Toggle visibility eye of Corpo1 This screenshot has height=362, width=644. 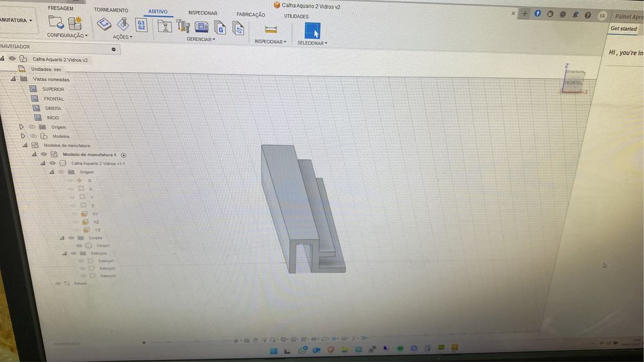(x=79, y=245)
